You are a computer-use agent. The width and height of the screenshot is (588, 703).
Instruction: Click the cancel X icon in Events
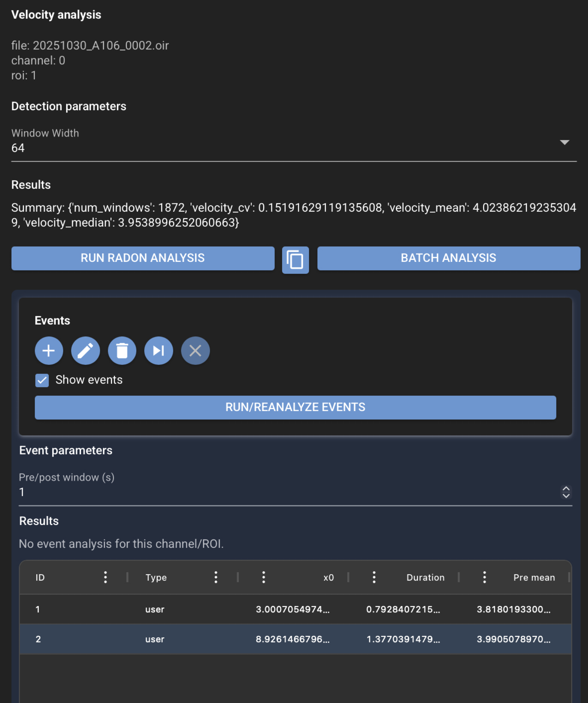point(195,350)
